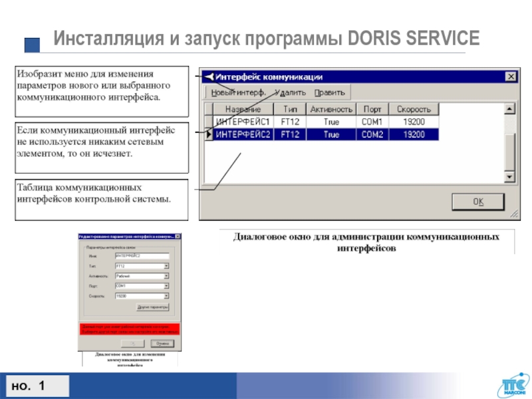Click Другие параметры button in edit dialog

pyautogui.click(x=153, y=307)
